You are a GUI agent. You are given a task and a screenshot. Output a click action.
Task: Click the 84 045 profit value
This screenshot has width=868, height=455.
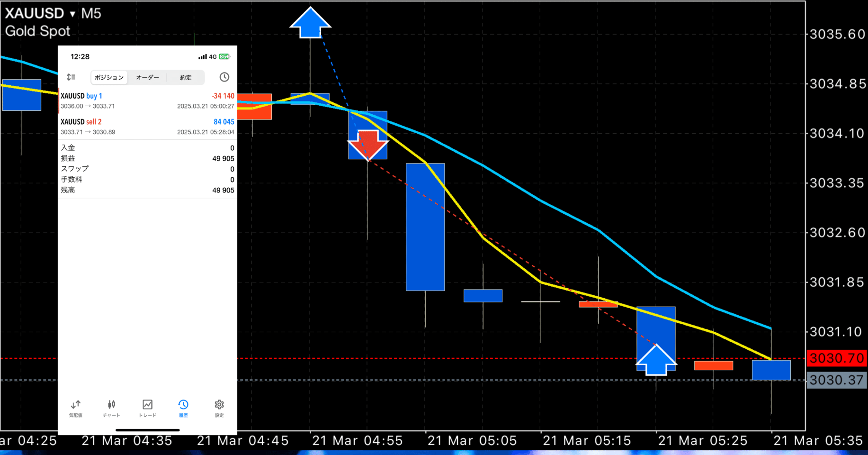coord(224,122)
